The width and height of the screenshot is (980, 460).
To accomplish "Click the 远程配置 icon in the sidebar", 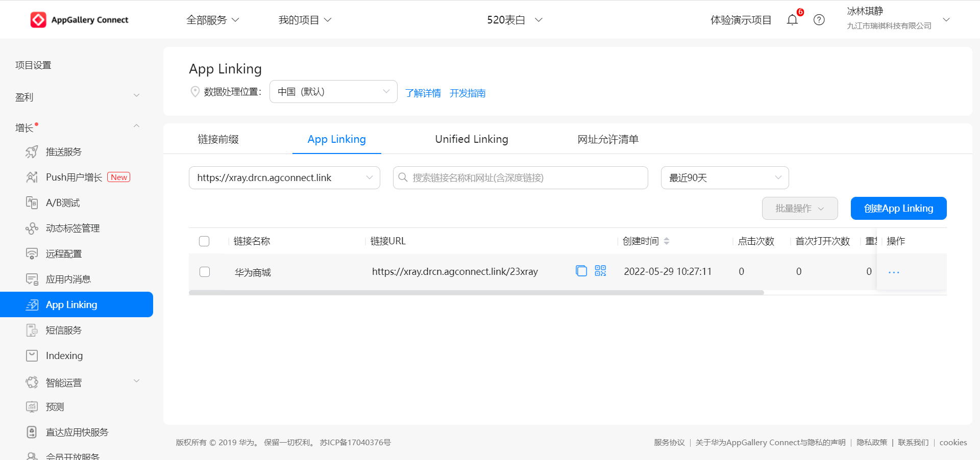I will (x=32, y=253).
